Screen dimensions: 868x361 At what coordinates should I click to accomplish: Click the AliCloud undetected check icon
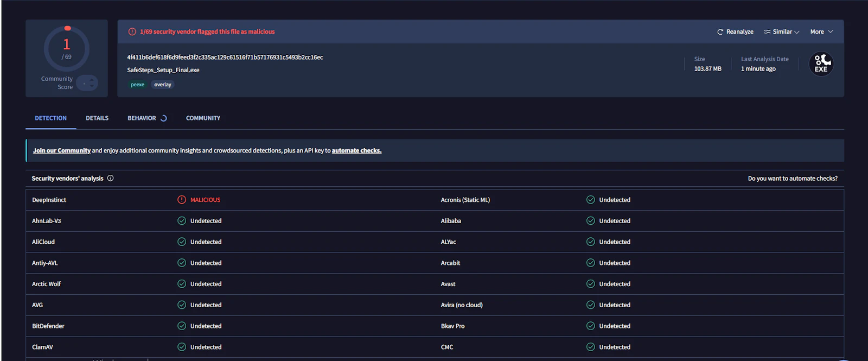click(182, 242)
